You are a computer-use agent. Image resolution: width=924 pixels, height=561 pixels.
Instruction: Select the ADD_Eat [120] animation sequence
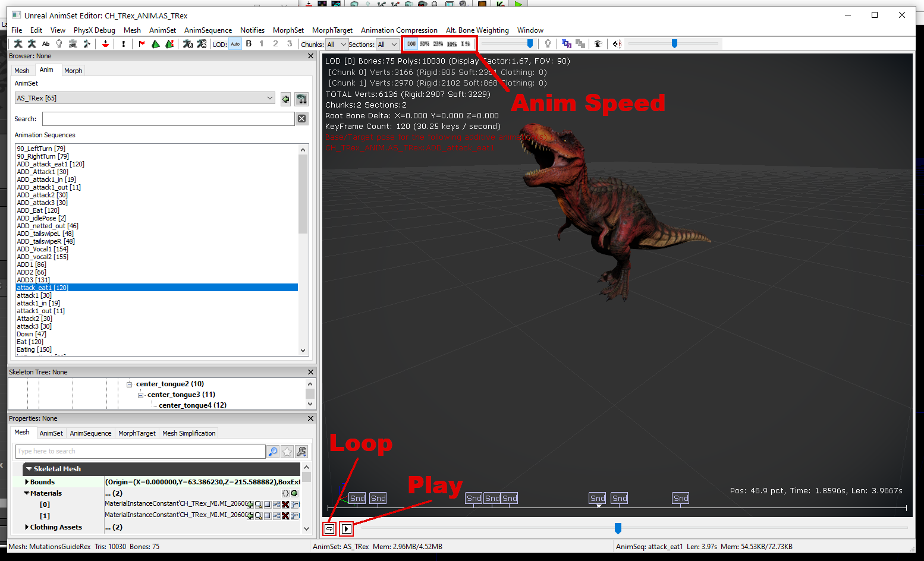(x=38, y=210)
